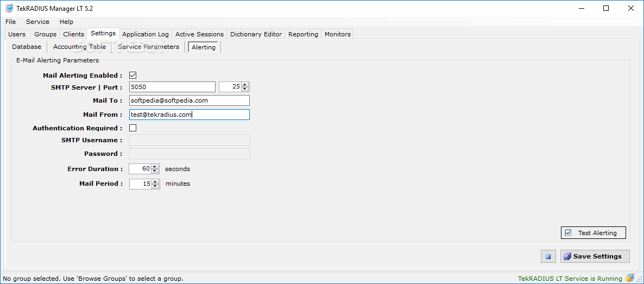
Task: Open the Accounting Table sub-tab
Action: pyautogui.click(x=79, y=47)
